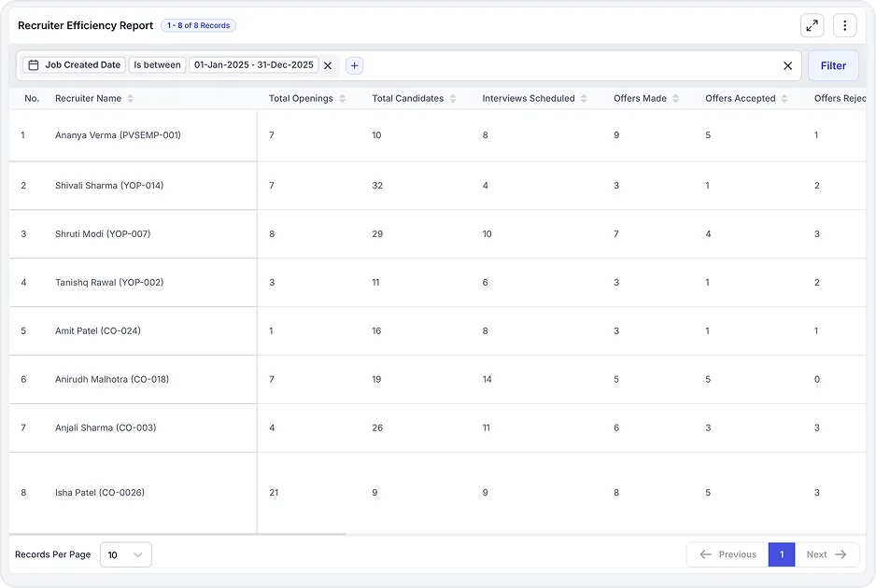Viewport: 876px width, 588px height.
Task: Select Shruti Modi (YOP-007) row
Action: point(437,234)
